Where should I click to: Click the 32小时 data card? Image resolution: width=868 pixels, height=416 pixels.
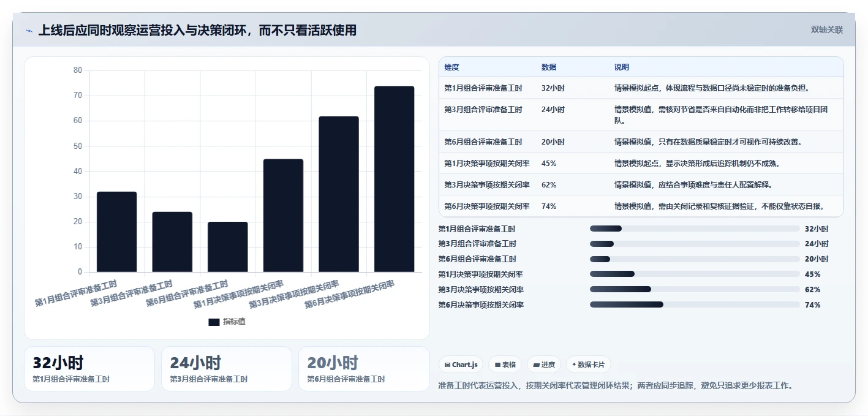[89, 369]
